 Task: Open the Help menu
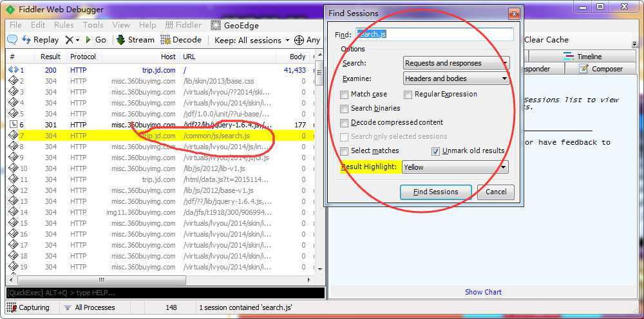(147, 25)
